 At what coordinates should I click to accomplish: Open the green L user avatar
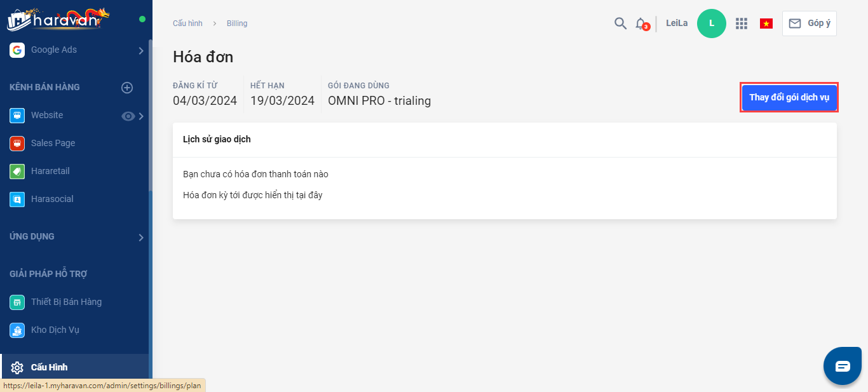coord(712,24)
